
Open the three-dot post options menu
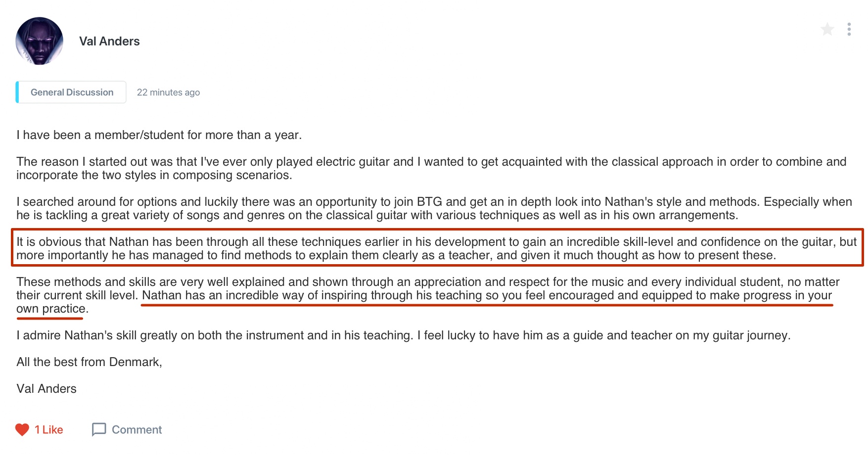[849, 30]
